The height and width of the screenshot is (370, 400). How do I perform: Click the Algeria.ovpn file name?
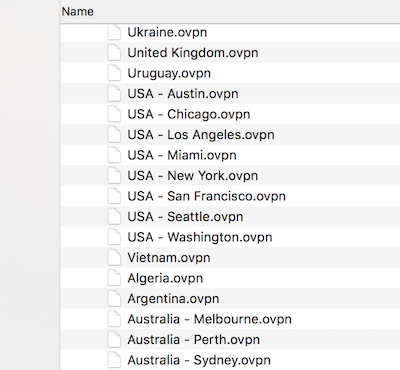point(165,278)
